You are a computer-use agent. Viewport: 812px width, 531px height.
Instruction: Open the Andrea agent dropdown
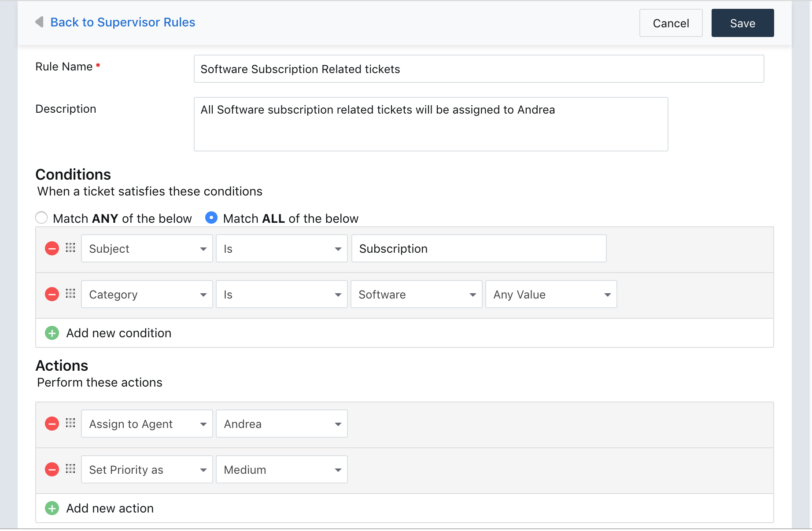tap(281, 424)
